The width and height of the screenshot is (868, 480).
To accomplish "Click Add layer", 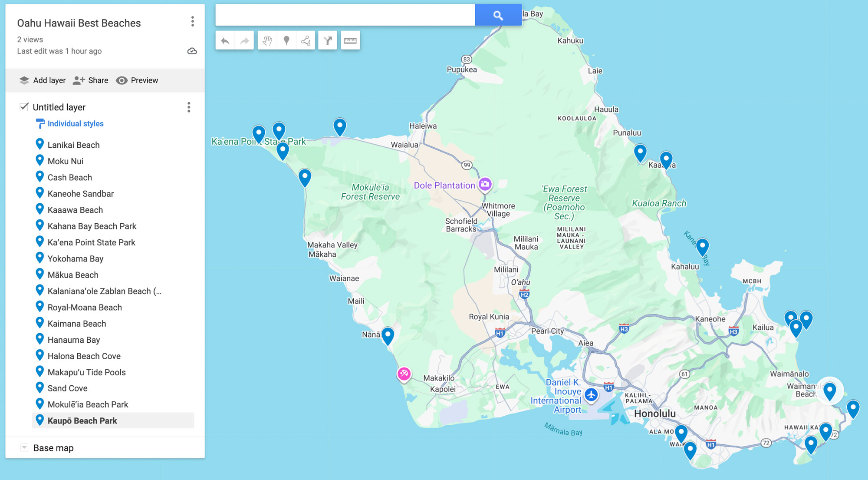I will [43, 80].
